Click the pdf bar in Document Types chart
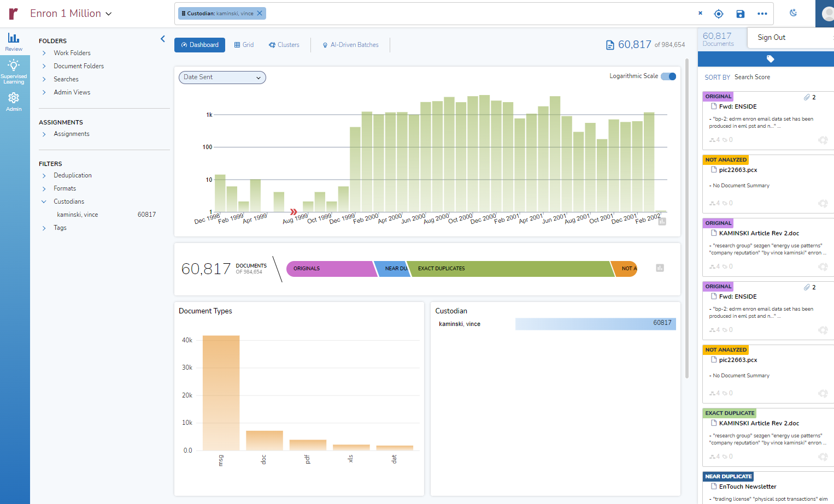Screen dimensions: 834x504 (308, 445)
